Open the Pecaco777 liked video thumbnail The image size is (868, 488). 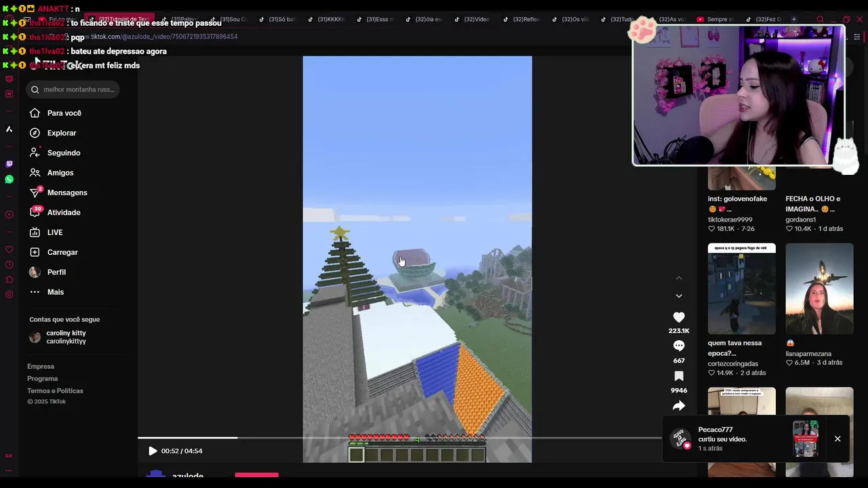(x=806, y=439)
